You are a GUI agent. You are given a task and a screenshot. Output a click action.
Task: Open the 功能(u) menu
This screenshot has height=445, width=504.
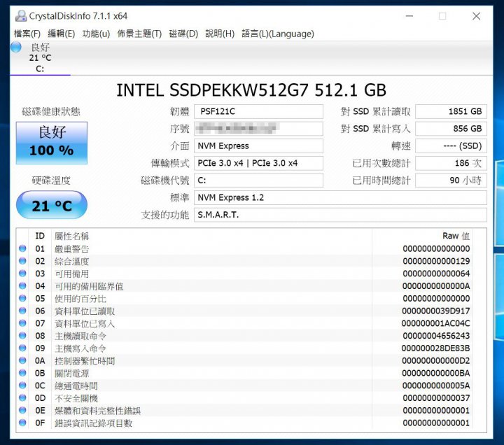(96, 34)
